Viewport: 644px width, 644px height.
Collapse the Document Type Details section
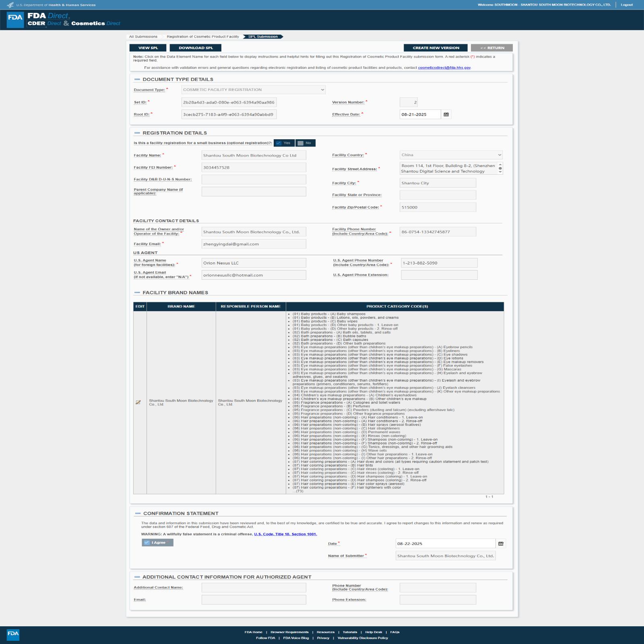[137, 79]
